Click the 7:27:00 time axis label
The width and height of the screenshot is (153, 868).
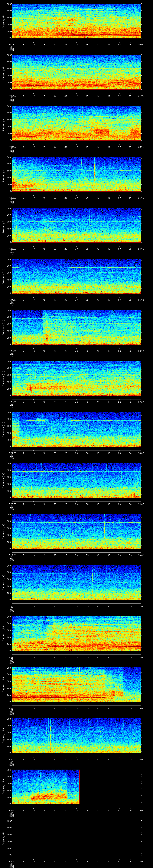[x=12, y=453]
